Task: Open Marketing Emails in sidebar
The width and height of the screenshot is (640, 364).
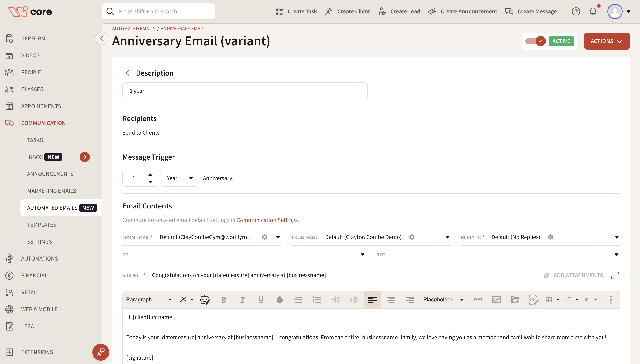Action: pos(51,191)
